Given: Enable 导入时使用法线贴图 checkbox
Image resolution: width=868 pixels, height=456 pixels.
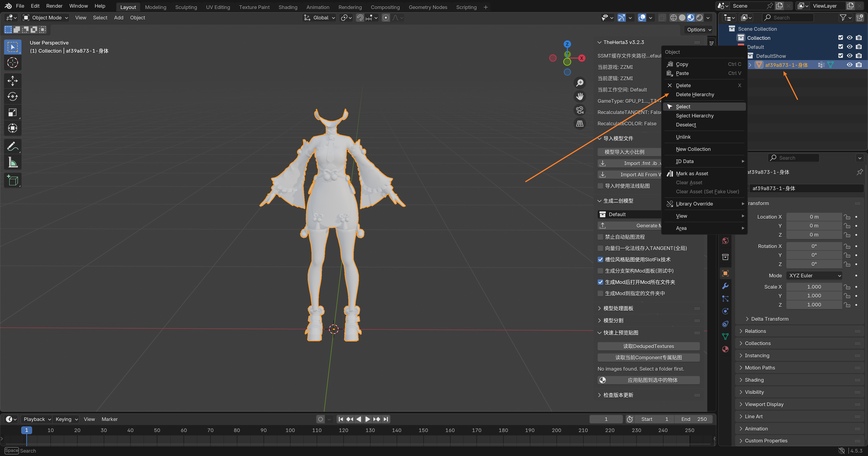Looking at the screenshot, I should [x=600, y=186].
